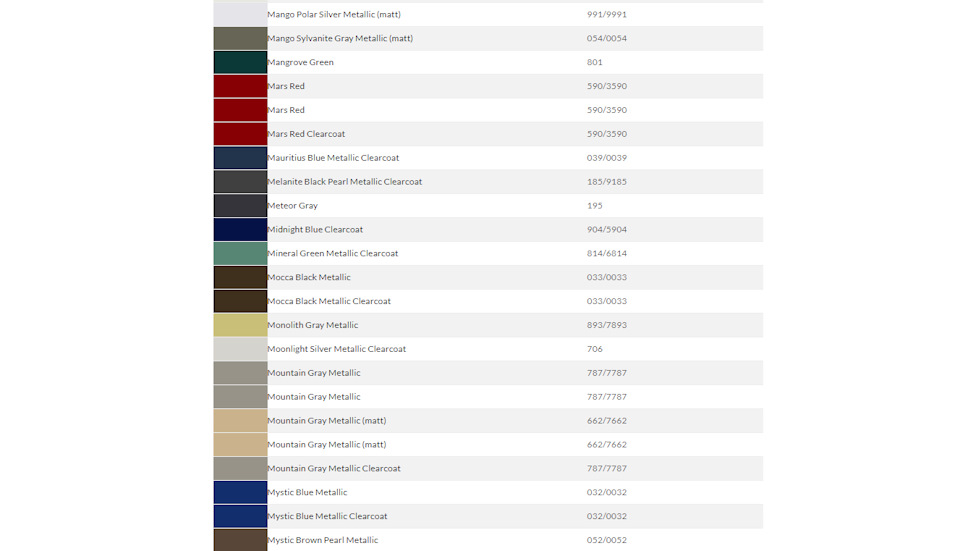
Task: Click code 814/6814 for Mineral Green
Action: tap(607, 253)
